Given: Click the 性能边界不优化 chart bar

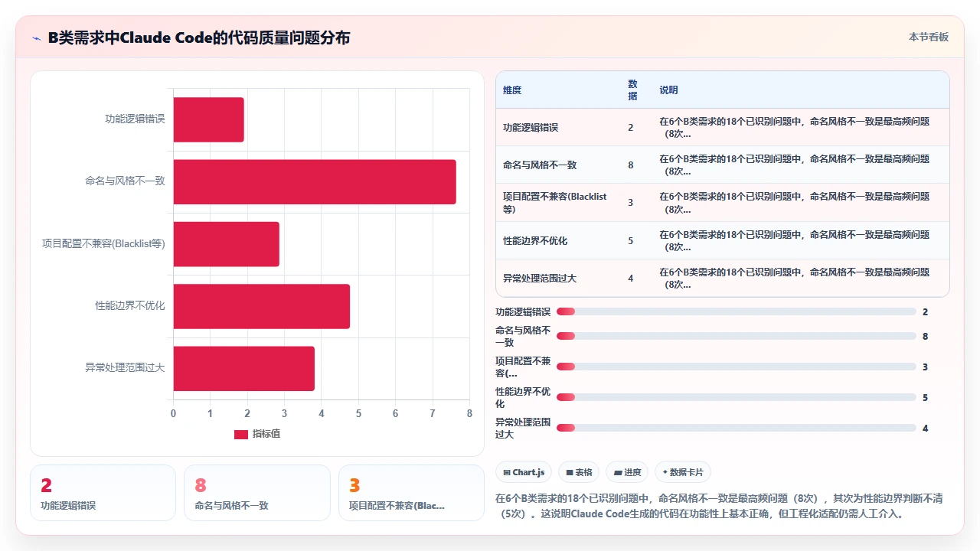Looking at the screenshot, I should tap(262, 306).
